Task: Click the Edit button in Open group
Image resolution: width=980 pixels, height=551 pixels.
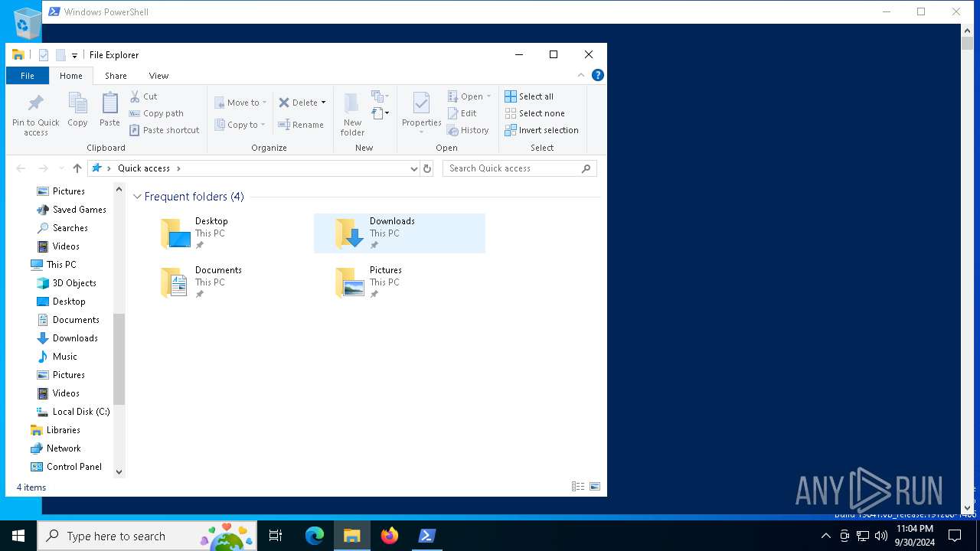Action: pos(462,113)
